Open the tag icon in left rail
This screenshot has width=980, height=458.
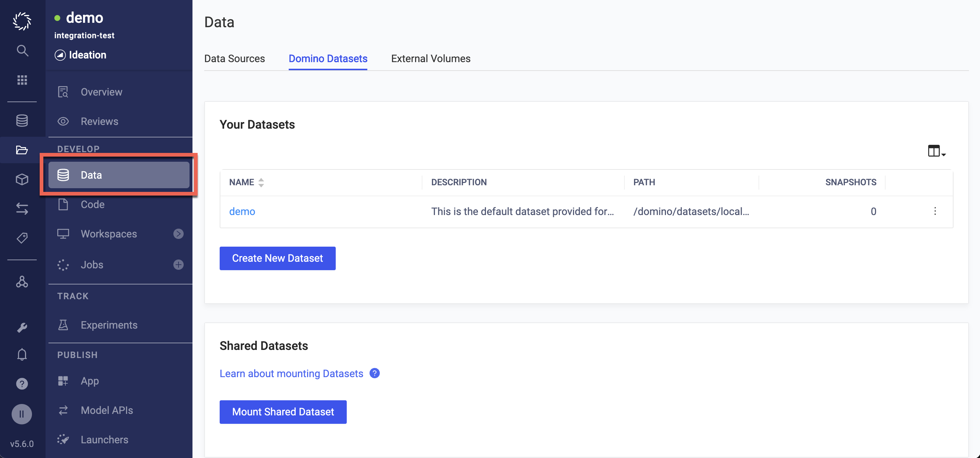22,238
